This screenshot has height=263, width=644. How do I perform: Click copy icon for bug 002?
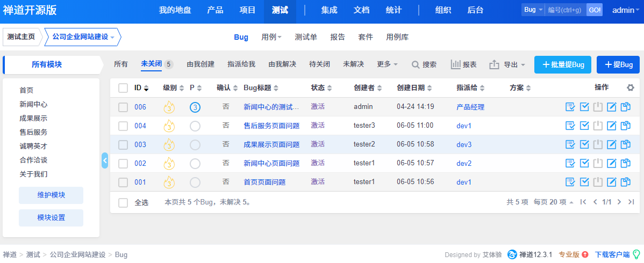click(x=625, y=163)
